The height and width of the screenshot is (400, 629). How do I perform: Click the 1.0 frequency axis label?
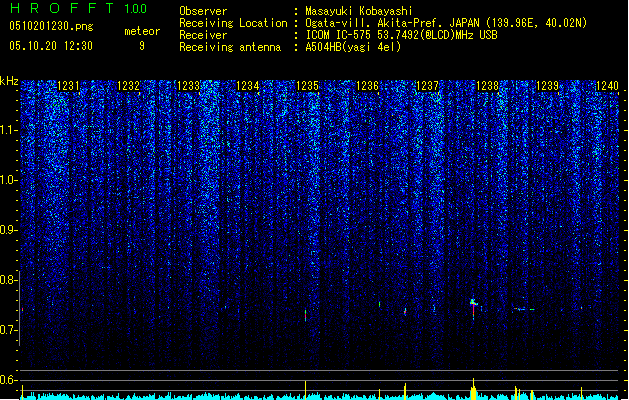click(x=8, y=180)
